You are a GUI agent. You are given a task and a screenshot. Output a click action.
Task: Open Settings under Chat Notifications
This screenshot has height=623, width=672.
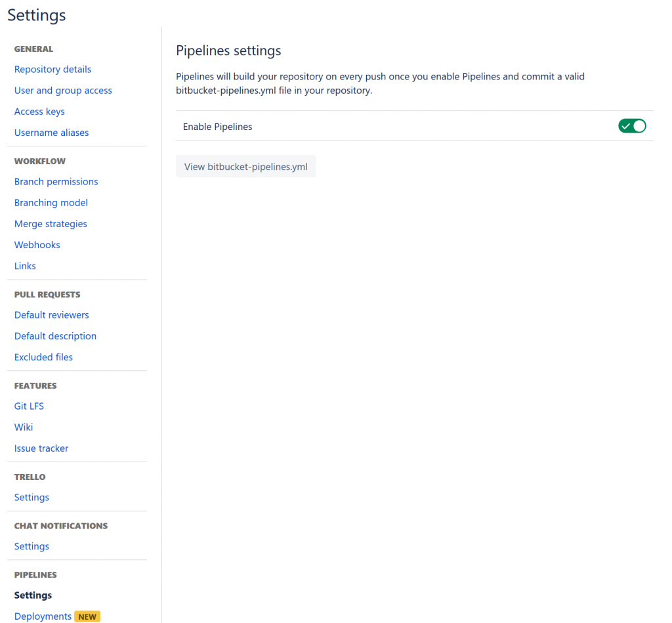(x=31, y=546)
